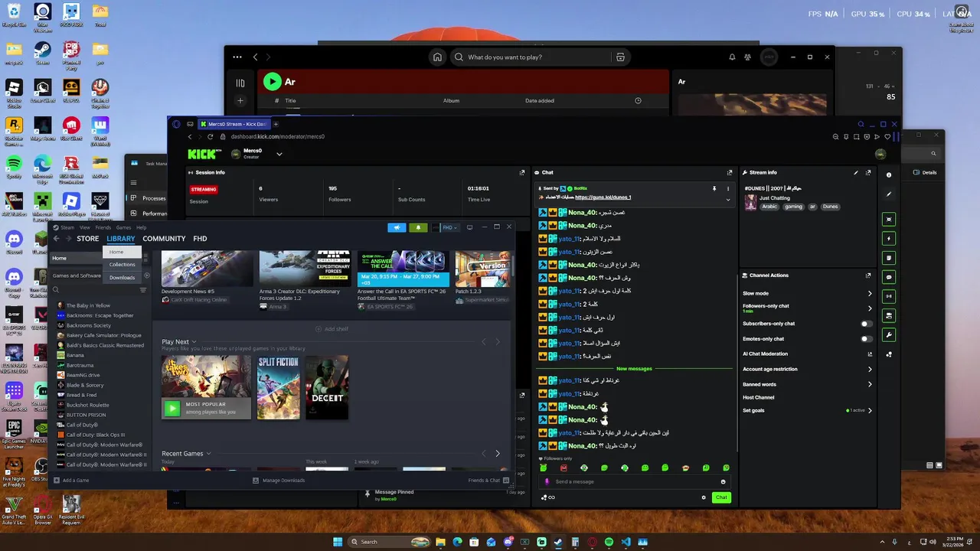Screen dimensions: 980x551
Task: Go back with Steam back arrow
Action: (56, 239)
